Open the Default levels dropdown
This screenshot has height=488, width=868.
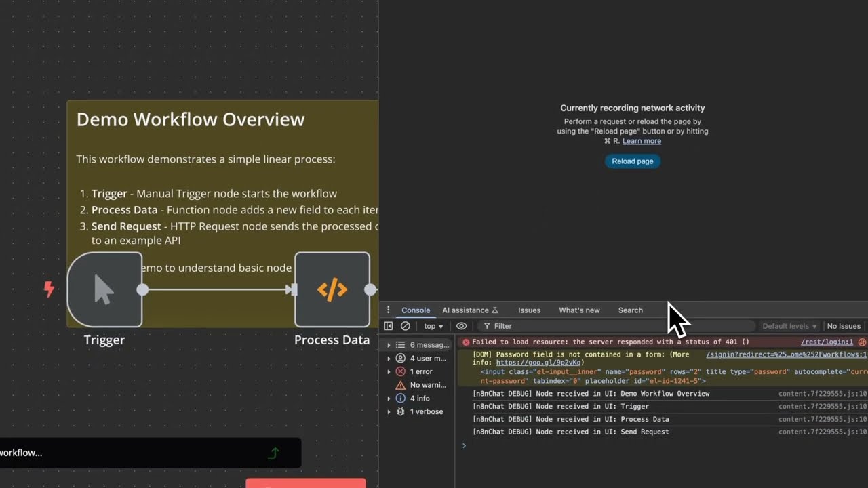pos(789,326)
